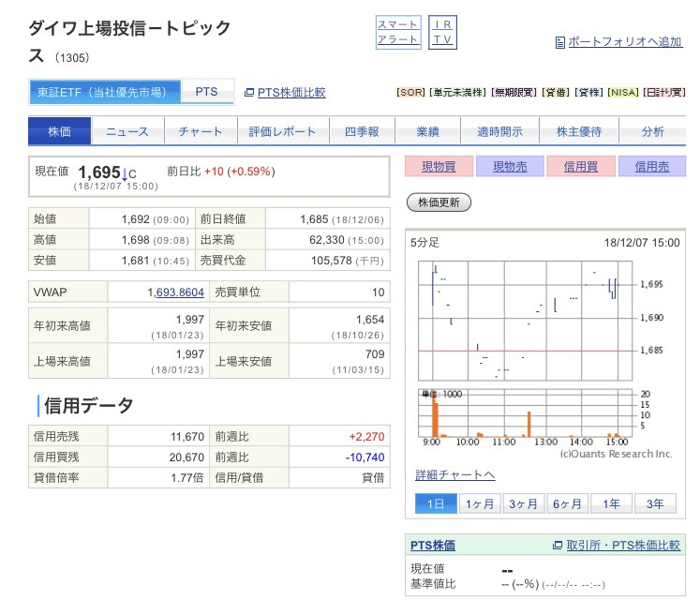The height and width of the screenshot is (600, 700).
Task: Select the 1日 chart range
Action: [x=436, y=503]
